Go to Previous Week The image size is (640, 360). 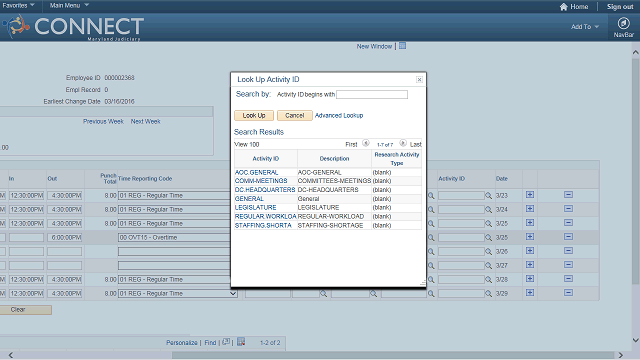(103, 121)
